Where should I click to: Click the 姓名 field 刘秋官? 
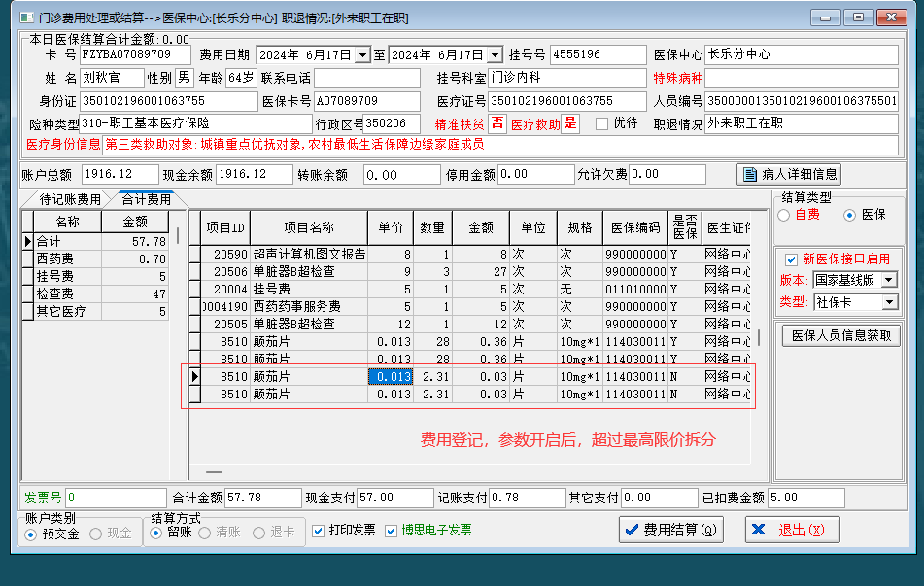(112, 78)
